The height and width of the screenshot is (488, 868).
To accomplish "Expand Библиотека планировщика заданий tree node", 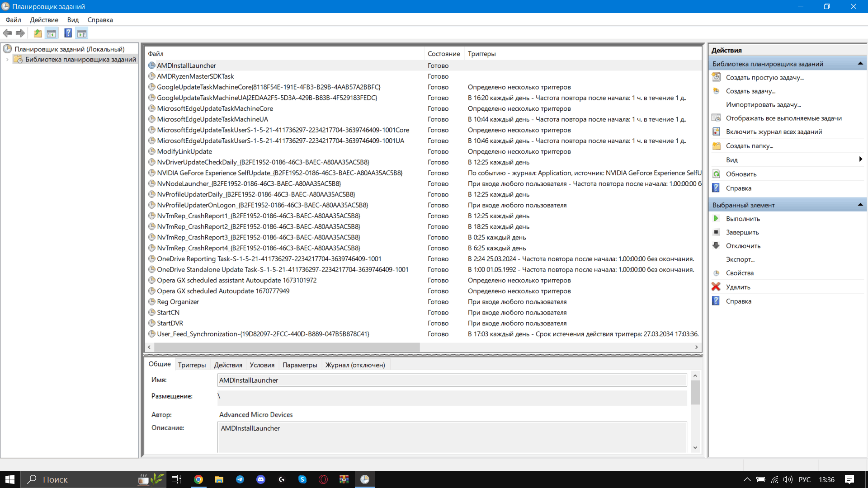I will (x=7, y=60).
